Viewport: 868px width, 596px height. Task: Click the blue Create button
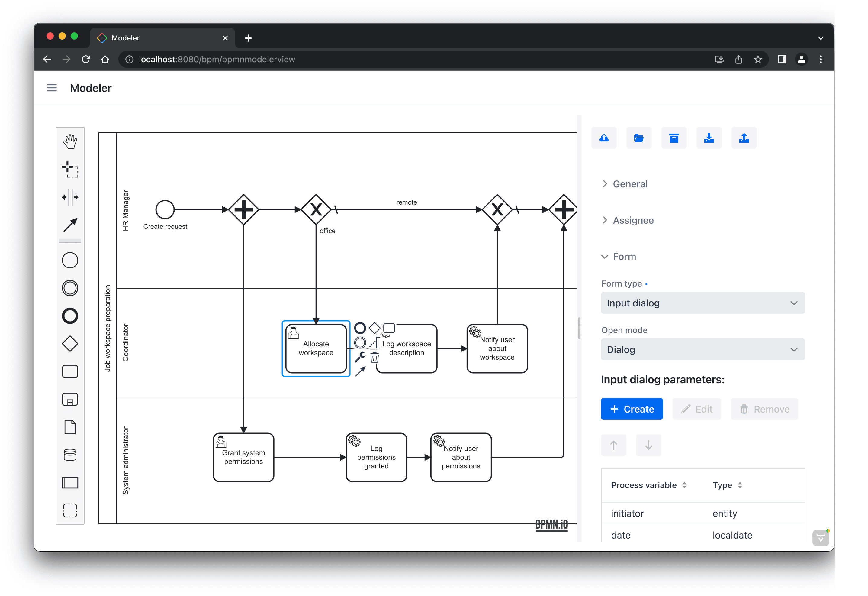[x=632, y=409]
